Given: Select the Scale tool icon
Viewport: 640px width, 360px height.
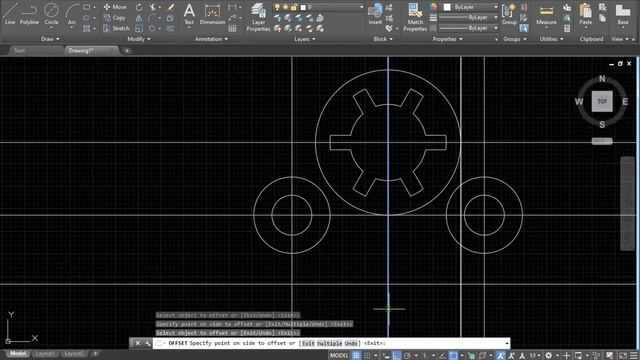Looking at the screenshot, I should [x=139, y=29].
